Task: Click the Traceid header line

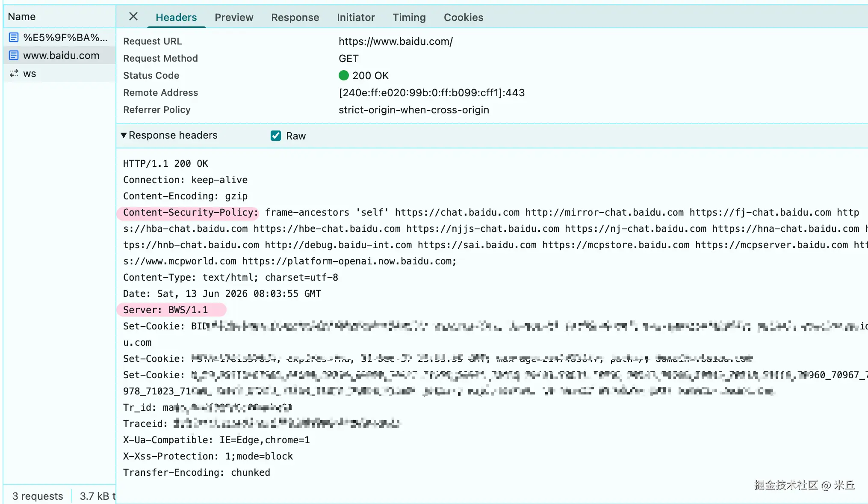Action: (x=262, y=424)
